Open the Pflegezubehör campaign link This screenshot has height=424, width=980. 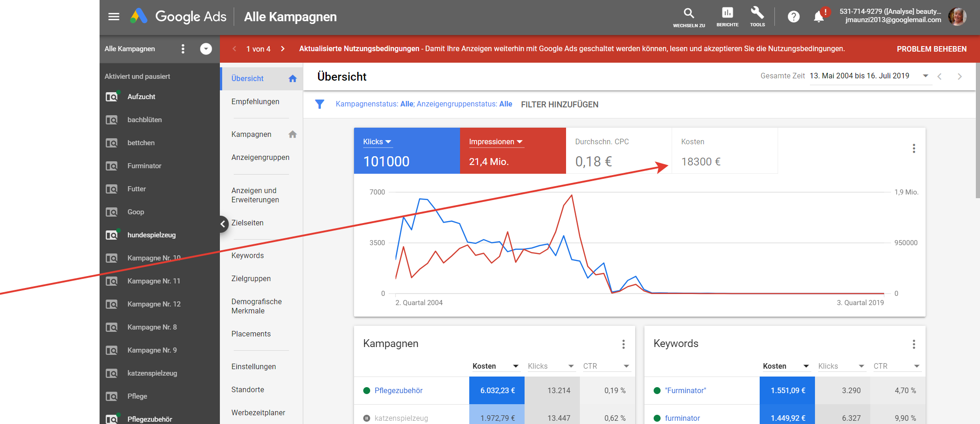pyautogui.click(x=398, y=391)
